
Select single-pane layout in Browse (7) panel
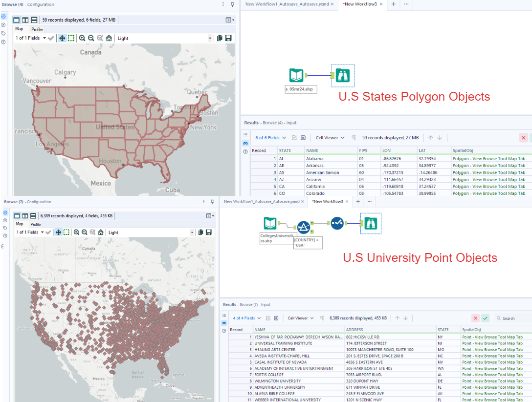pos(17,216)
